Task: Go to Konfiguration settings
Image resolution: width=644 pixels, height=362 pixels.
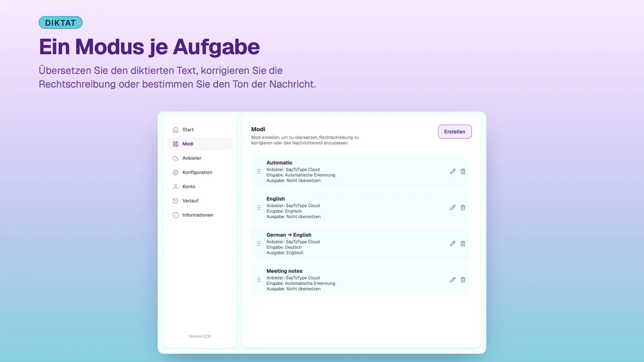Action: [x=200, y=173]
